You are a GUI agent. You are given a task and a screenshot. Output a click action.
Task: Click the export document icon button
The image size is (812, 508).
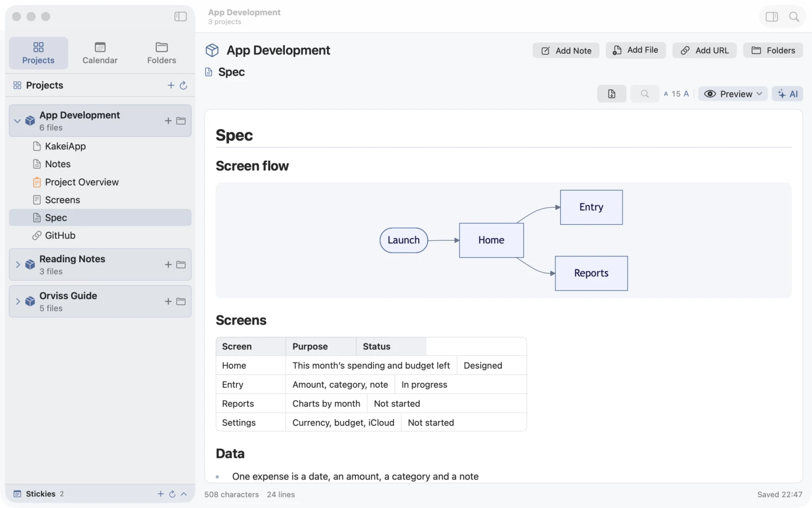click(x=612, y=94)
